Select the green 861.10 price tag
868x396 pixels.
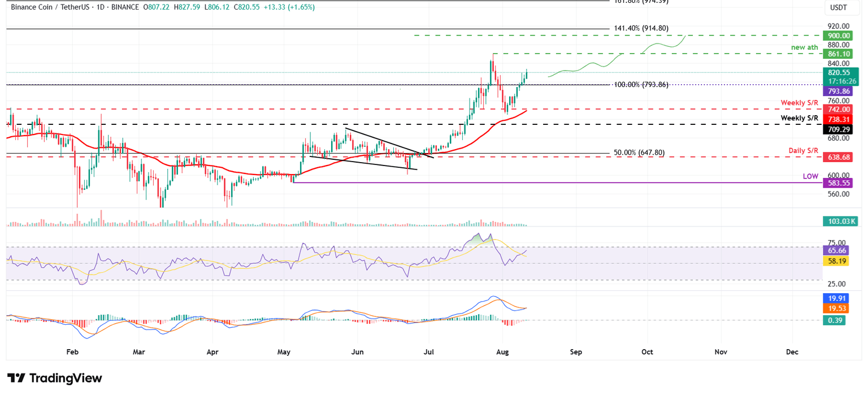(841, 54)
